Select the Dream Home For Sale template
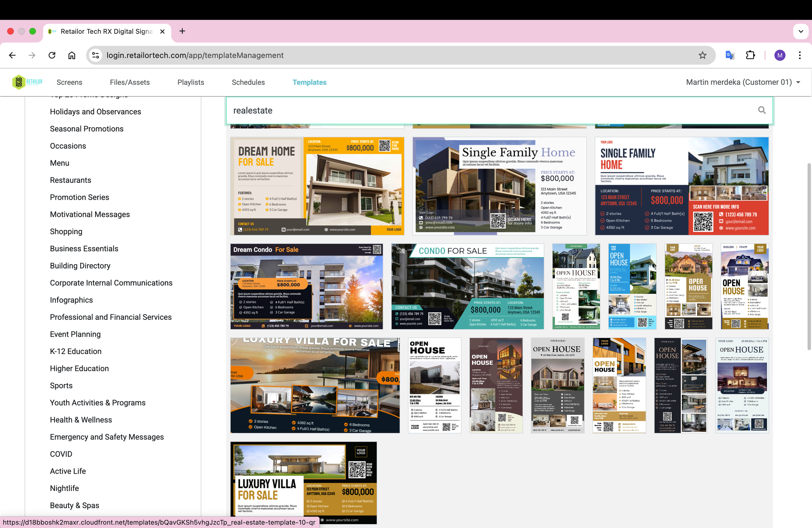The width and height of the screenshot is (812, 528). click(317, 186)
